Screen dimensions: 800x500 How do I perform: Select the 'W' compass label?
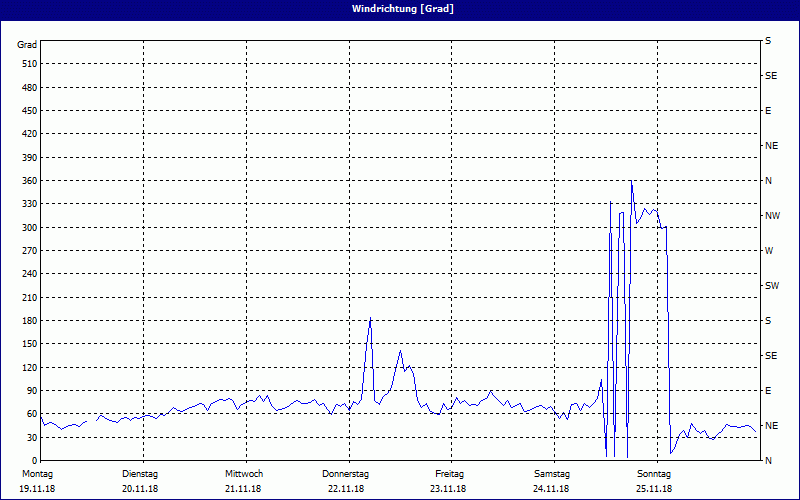[x=769, y=251]
